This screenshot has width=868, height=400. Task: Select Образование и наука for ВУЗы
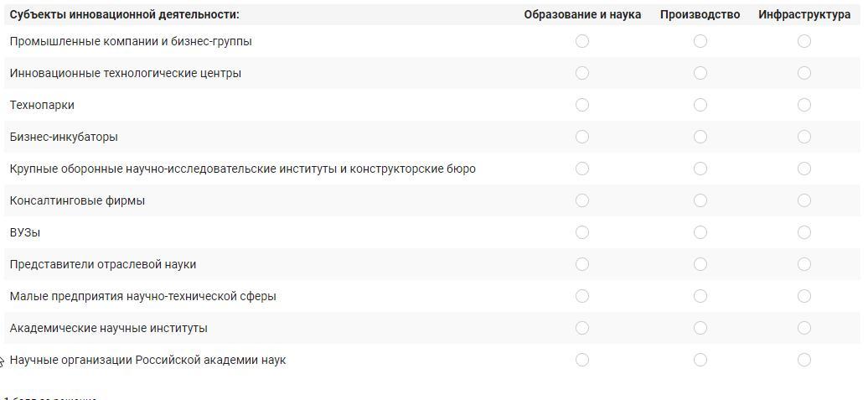tap(582, 232)
